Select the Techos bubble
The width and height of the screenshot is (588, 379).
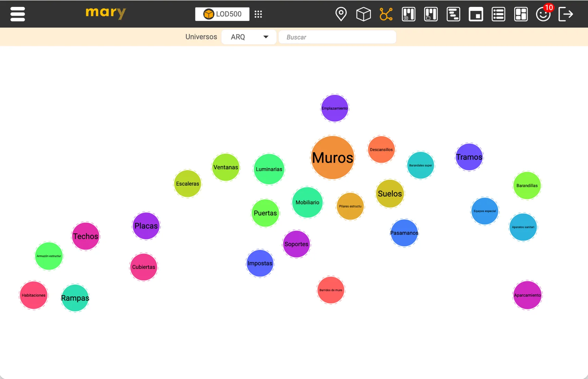[x=85, y=236]
